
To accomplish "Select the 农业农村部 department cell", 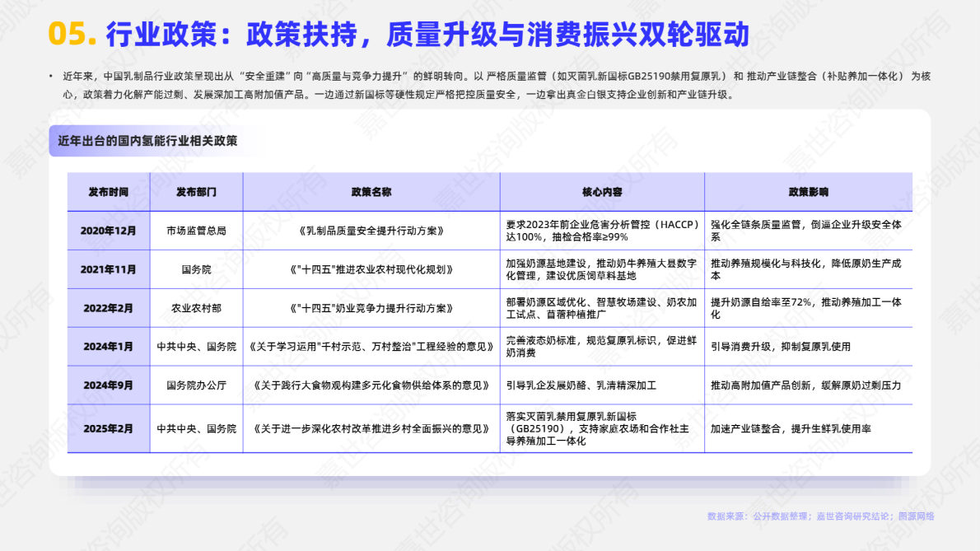I will pos(195,309).
